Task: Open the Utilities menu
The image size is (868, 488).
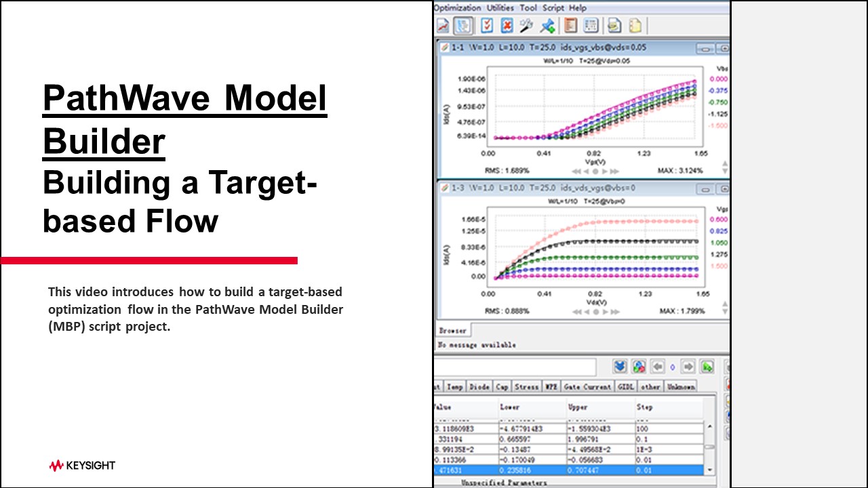Action: (x=500, y=7)
